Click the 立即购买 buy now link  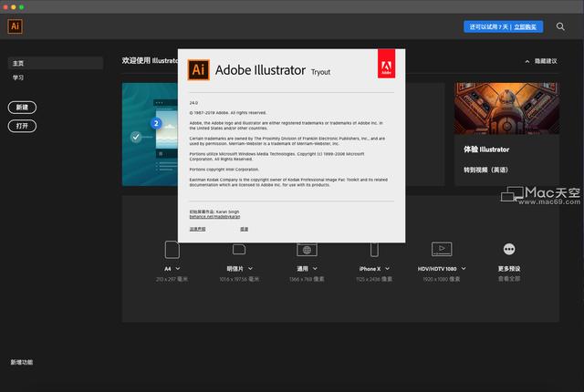coord(526,26)
